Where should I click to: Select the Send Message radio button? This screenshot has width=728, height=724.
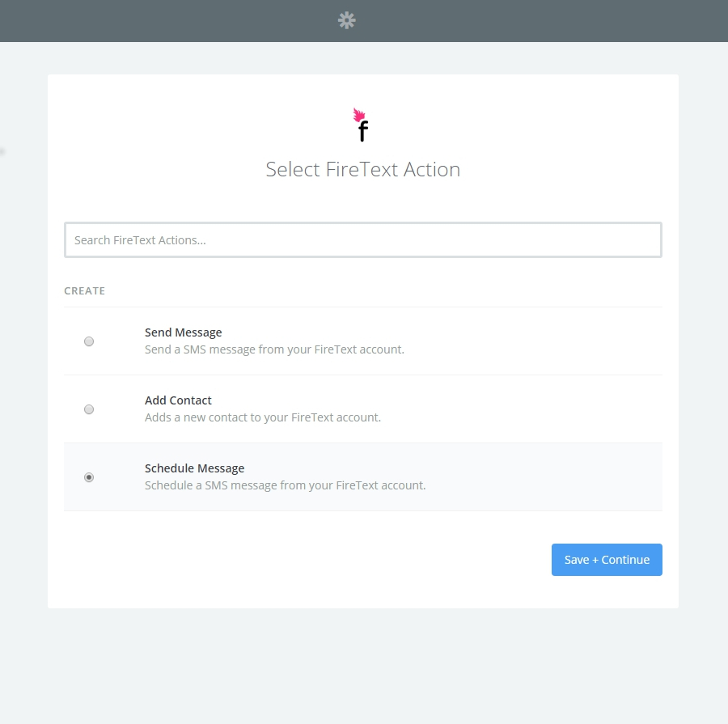pos(89,341)
